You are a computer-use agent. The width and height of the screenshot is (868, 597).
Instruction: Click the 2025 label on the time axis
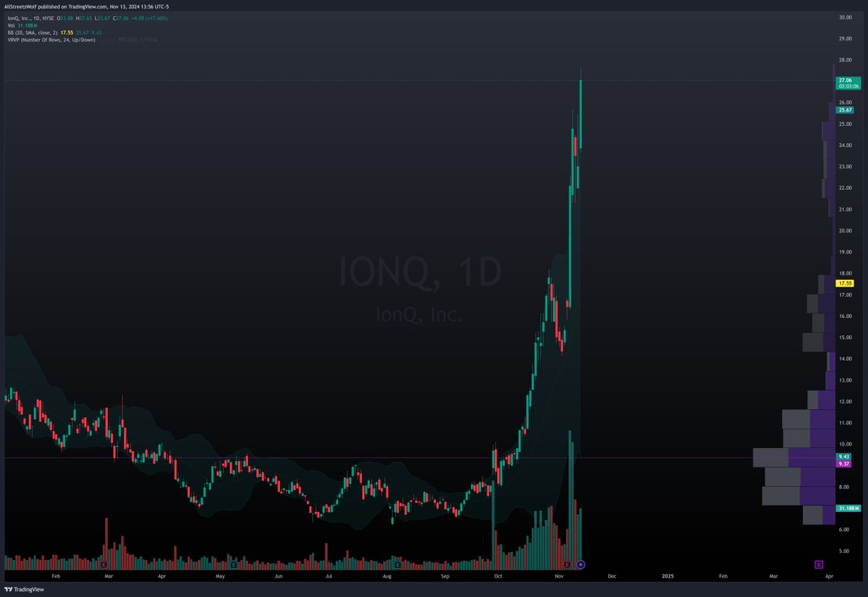[668, 576]
